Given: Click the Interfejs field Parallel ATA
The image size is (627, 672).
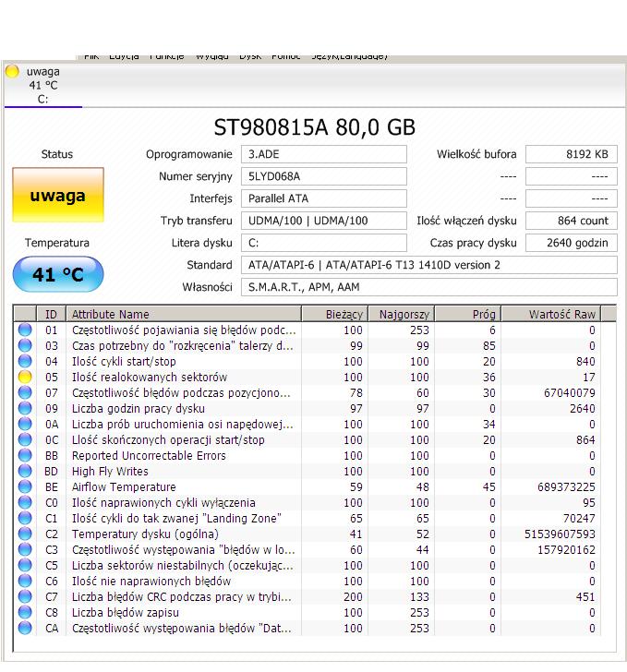Looking at the screenshot, I should point(324,198).
